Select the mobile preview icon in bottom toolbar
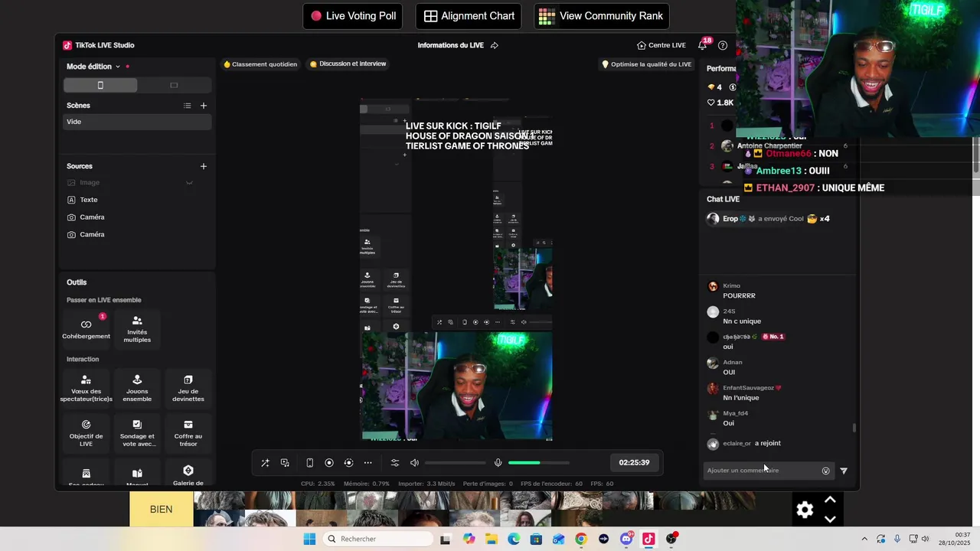 pos(309,463)
